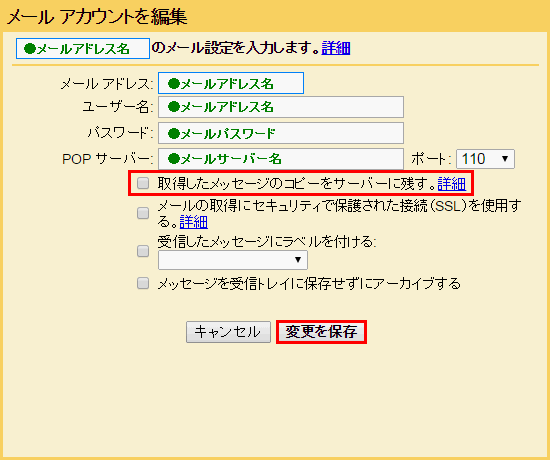Click the キャンセル button
The image size is (550, 460).
click(x=228, y=332)
